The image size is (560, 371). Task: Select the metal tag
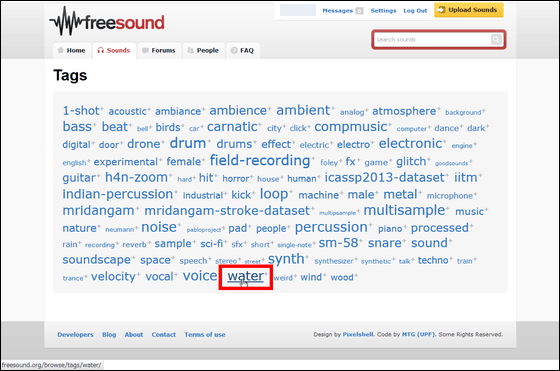(x=400, y=195)
